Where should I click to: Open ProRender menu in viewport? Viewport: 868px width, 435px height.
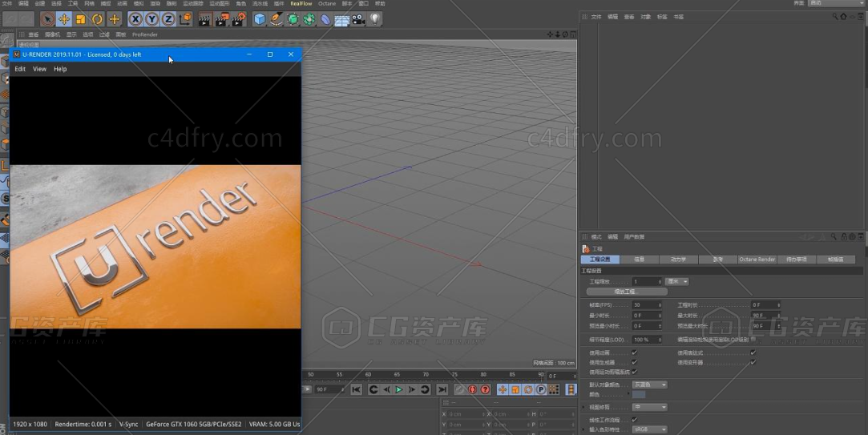coord(145,34)
